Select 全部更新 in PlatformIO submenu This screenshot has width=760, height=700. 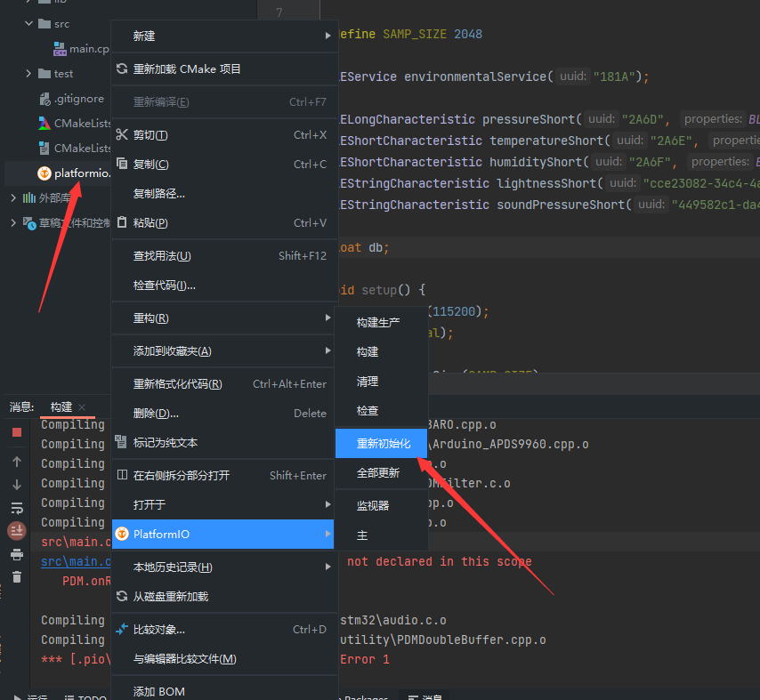coord(382,473)
